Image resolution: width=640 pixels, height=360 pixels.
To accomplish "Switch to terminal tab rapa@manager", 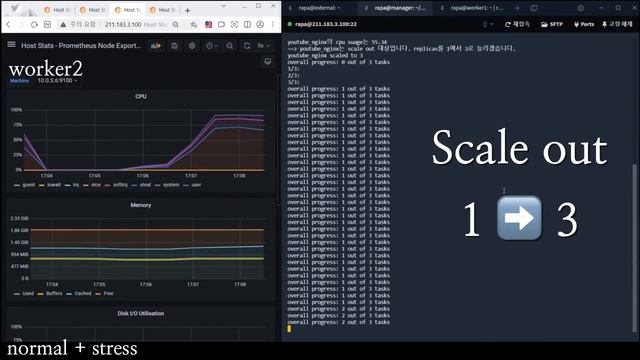I will click(396, 8).
